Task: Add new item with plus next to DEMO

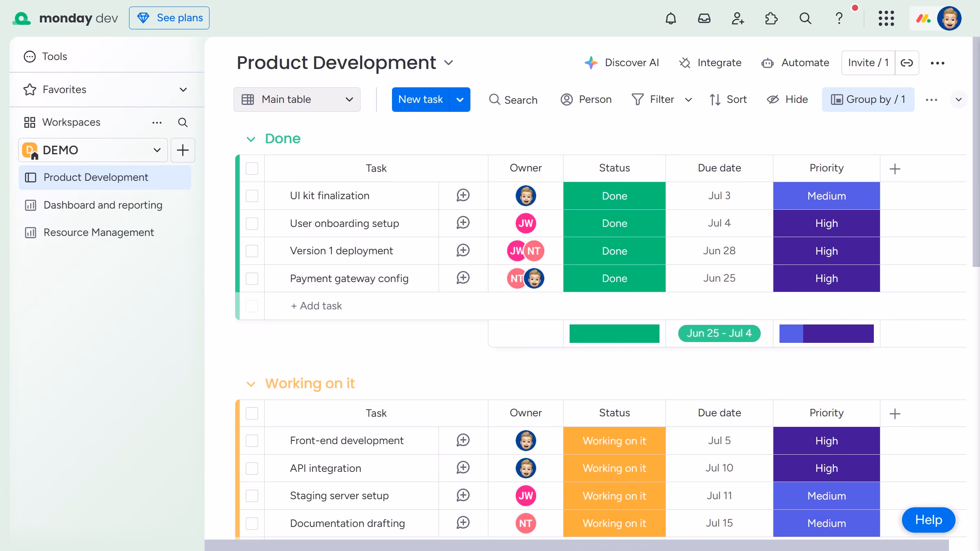Action: pyautogui.click(x=183, y=150)
